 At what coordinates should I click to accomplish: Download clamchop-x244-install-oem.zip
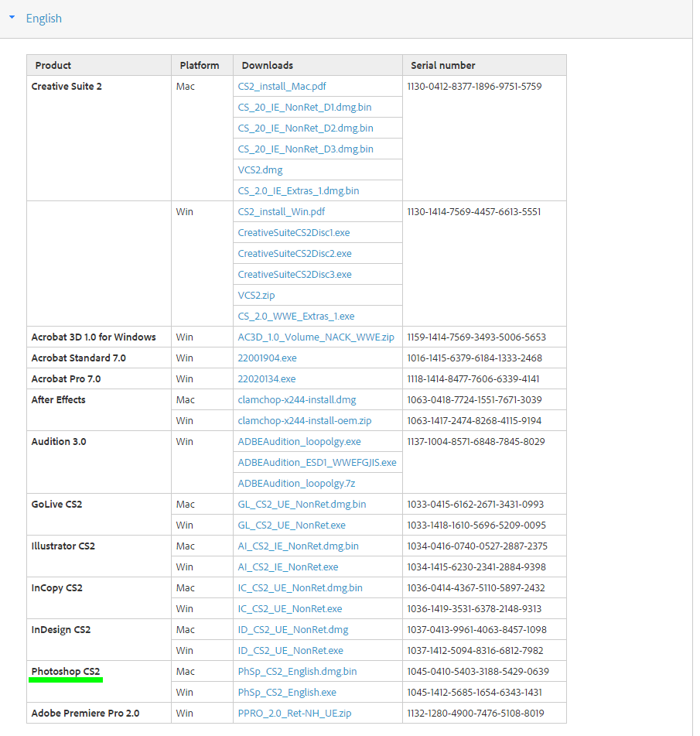click(305, 420)
